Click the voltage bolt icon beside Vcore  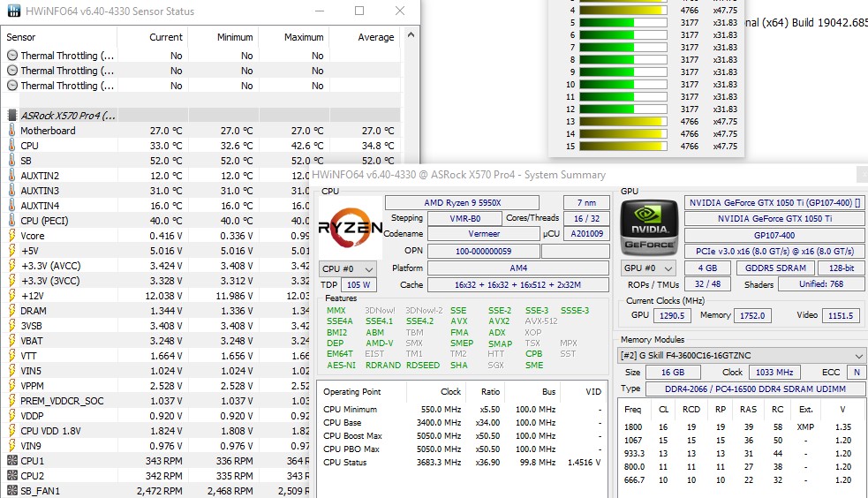click(11, 235)
